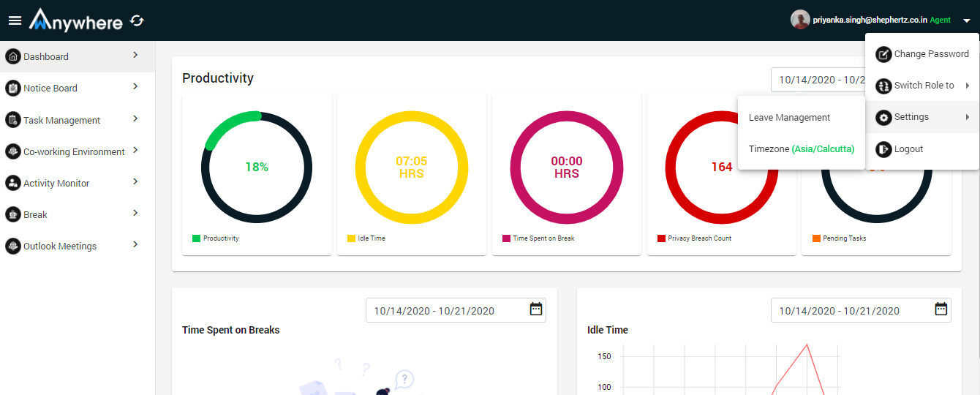Expand the Break chevron
The width and height of the screenshot is (980, 395).
(135, 213)
